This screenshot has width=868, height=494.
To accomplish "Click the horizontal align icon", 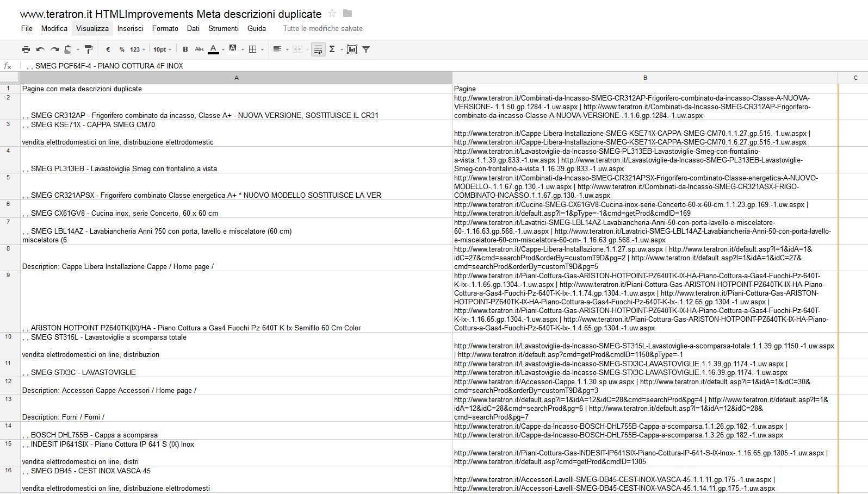I will pos(277,49).
